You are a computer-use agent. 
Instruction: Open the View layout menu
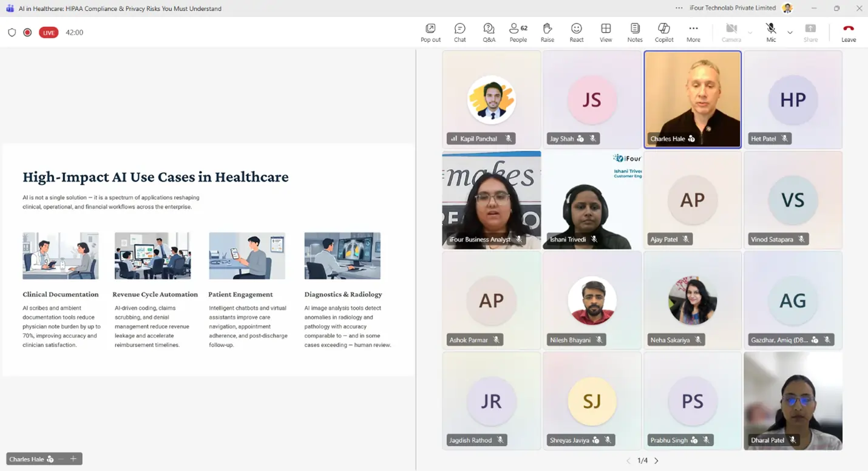605,33
